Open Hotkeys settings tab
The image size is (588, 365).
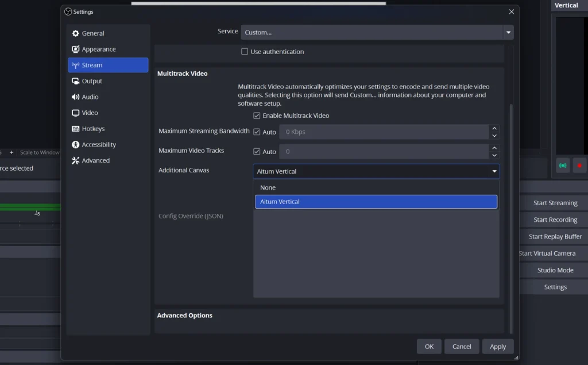(x=108, y=129)
